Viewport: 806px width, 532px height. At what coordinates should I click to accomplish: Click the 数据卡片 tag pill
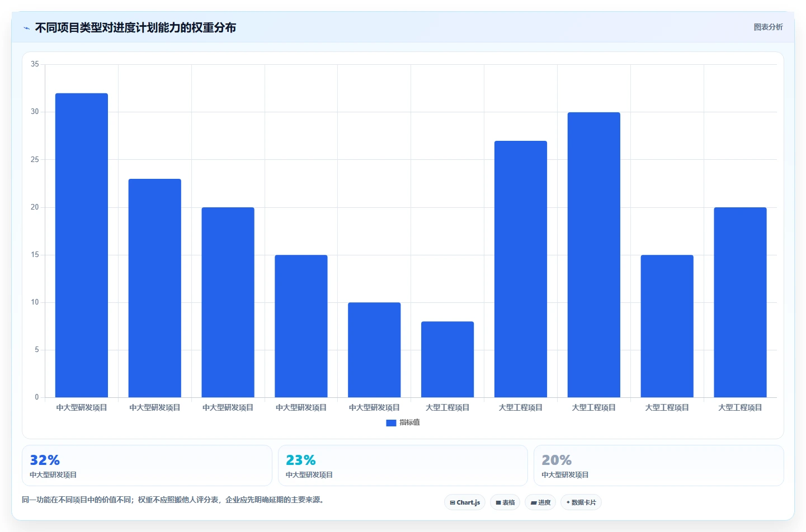pos(581,502)
